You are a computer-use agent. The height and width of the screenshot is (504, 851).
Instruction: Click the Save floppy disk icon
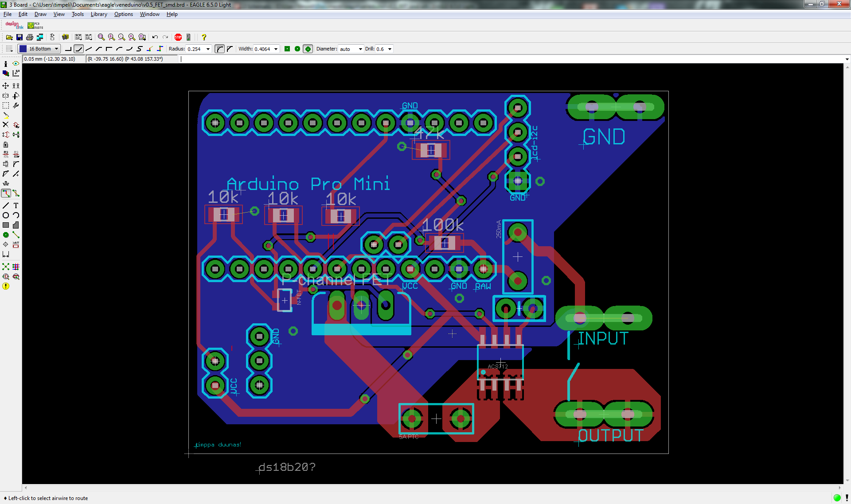(x=20, y=37)
